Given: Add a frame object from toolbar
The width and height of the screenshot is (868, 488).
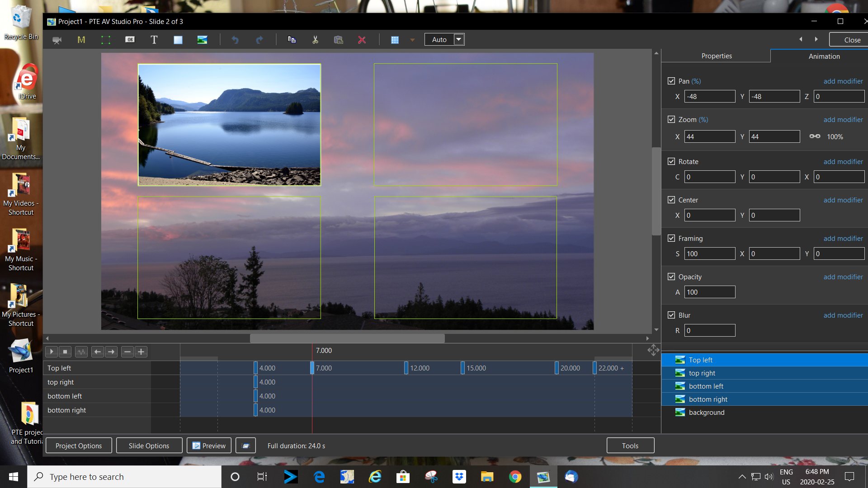Looking at the screenshot, I should tap(105, 40).
